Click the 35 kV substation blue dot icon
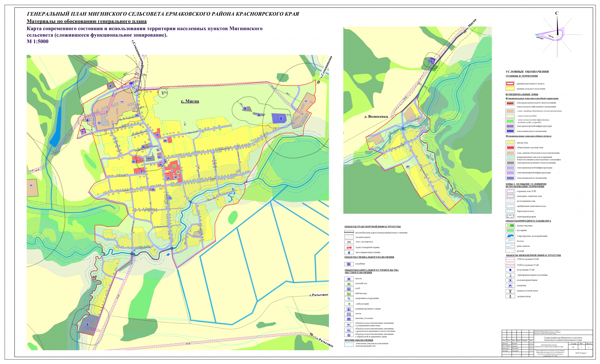Image resolution: width=600 pixels, height=364 pixels. click(x=510, y=270)
